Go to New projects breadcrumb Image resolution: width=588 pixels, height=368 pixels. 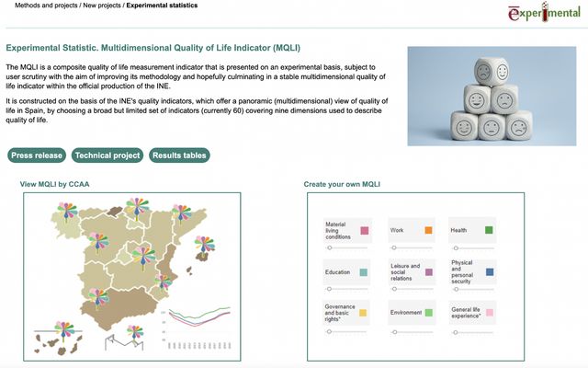[x=102, y=6]
